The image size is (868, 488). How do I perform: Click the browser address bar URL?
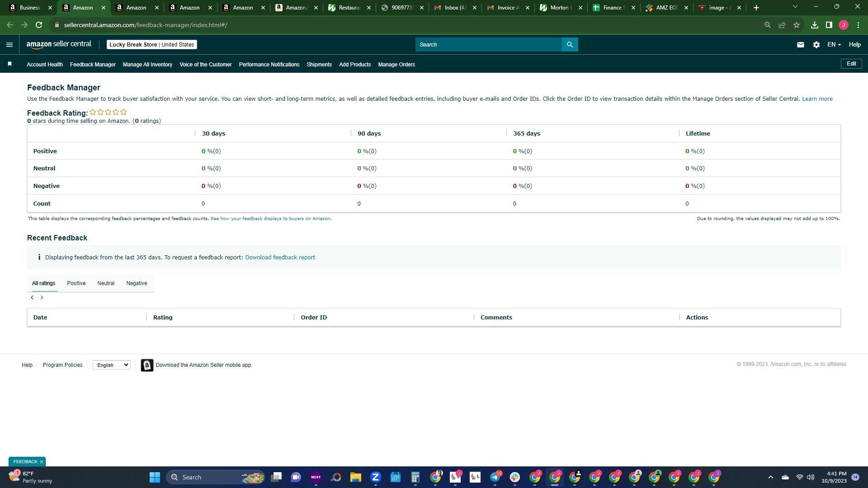click(146, 25)
